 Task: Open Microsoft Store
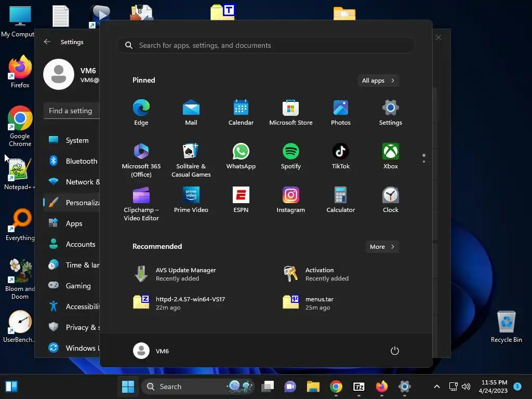coord(291,112)
